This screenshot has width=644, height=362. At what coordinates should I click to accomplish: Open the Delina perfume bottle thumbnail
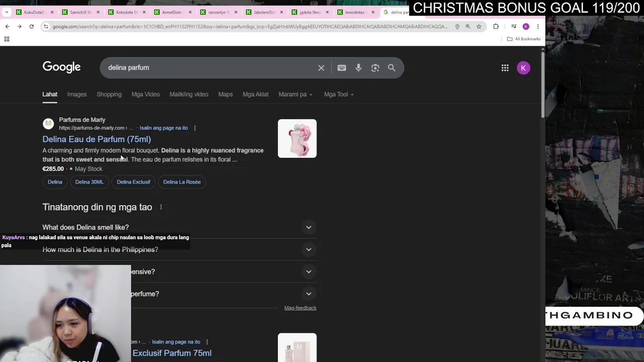pyautogui.click(x=297, y=138)
